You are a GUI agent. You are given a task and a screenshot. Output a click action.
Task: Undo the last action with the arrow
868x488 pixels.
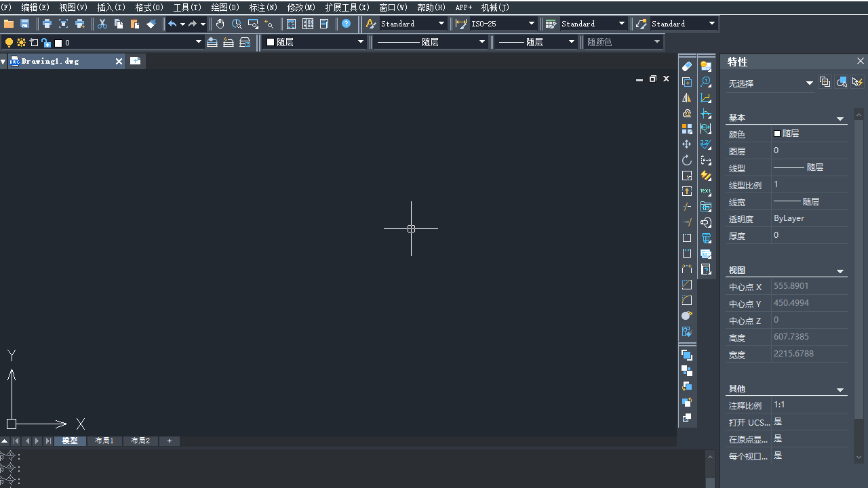click(x=172, y=24)
